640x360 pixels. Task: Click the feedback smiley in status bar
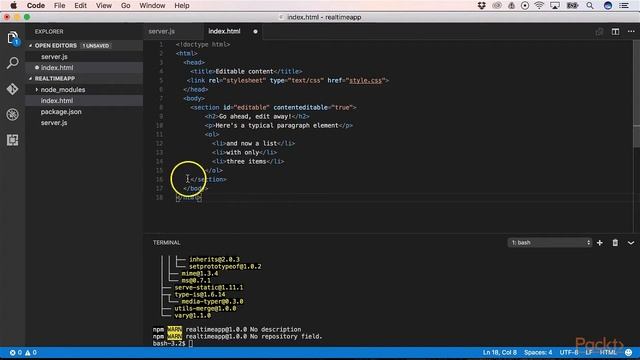point(629,352)
